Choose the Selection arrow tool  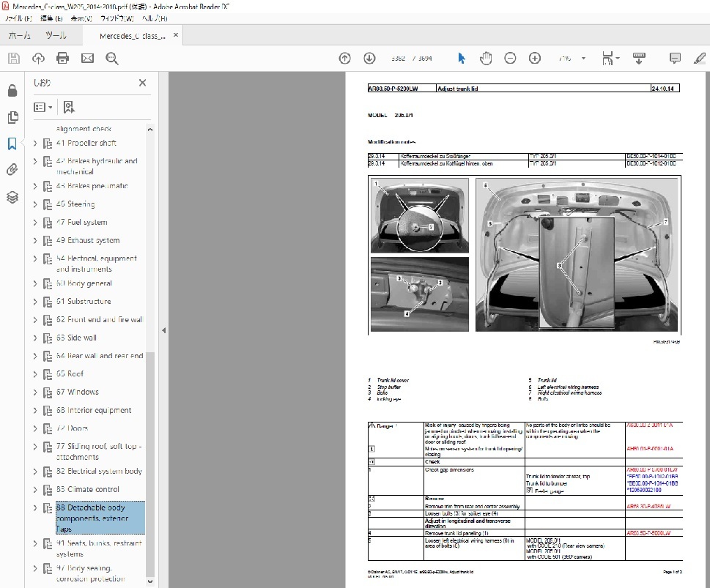(462, 58)
